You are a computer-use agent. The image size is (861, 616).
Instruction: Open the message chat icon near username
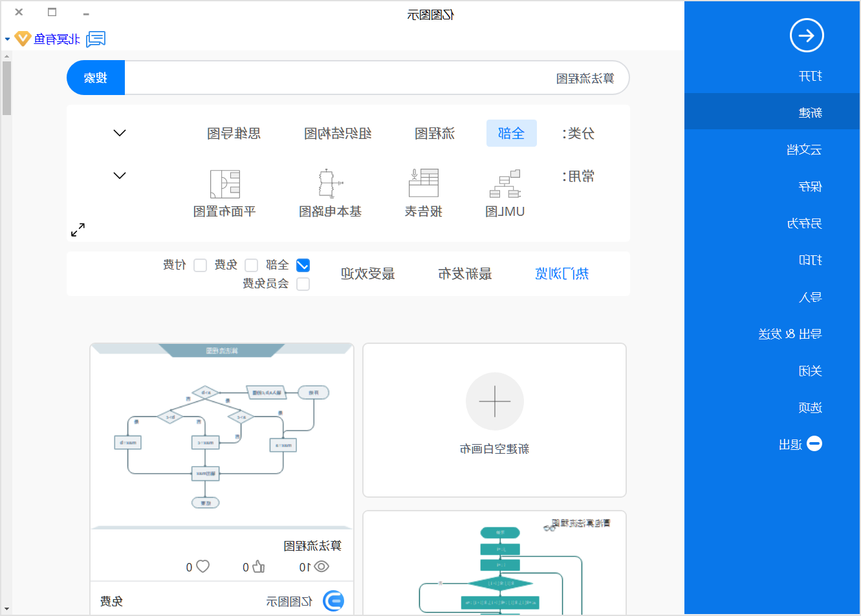96,39
